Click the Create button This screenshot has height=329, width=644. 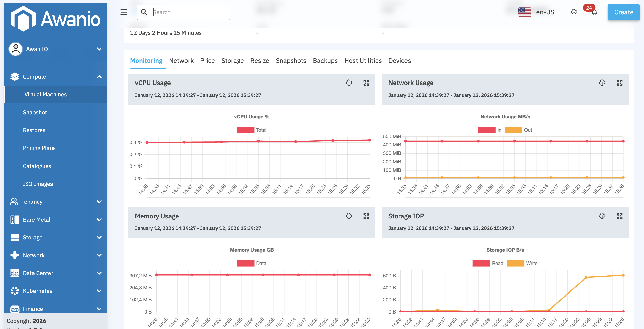tap(623, 12)
